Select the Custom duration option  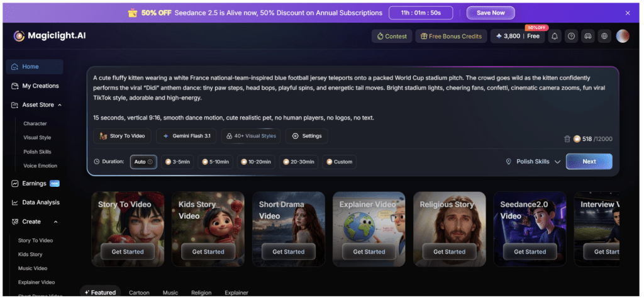coord(339,162)
